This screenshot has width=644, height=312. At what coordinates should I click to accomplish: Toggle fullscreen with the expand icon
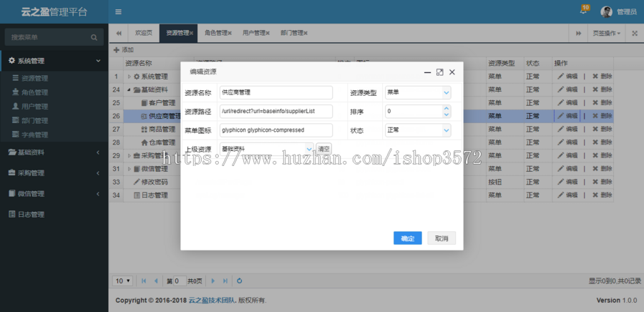635,33
